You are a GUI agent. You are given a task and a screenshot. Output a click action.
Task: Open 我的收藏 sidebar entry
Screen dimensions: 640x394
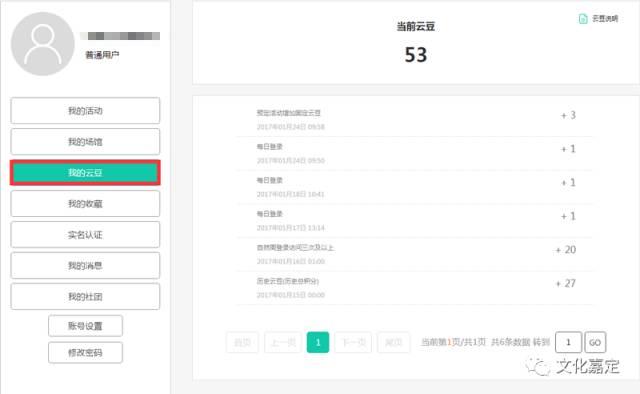point(85,203)
